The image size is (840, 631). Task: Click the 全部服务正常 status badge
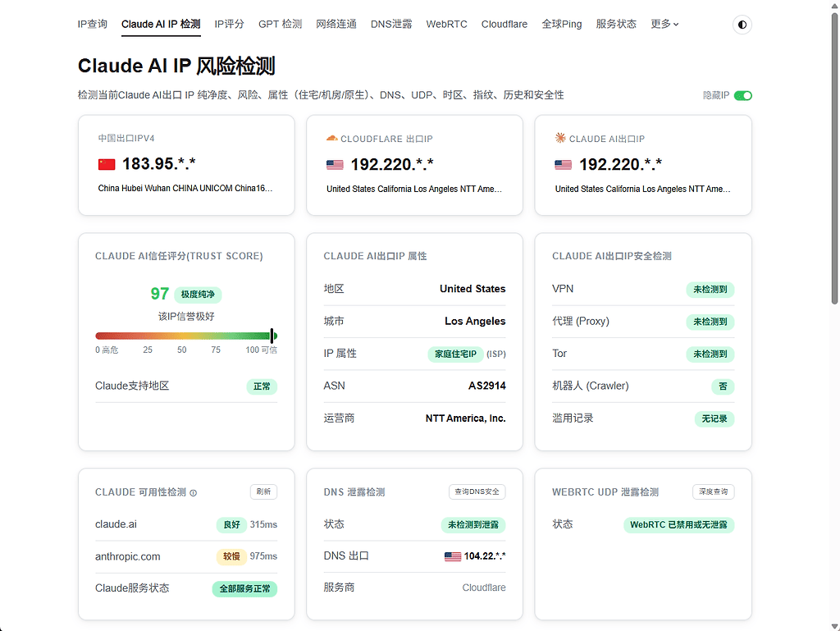(x=244, y=588)
